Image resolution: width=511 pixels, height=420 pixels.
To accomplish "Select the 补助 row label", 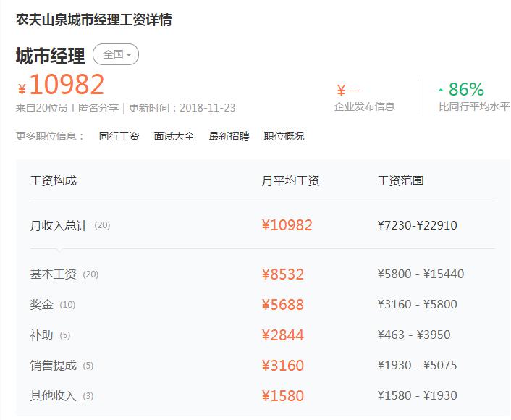I will click(x=42, y=335).
